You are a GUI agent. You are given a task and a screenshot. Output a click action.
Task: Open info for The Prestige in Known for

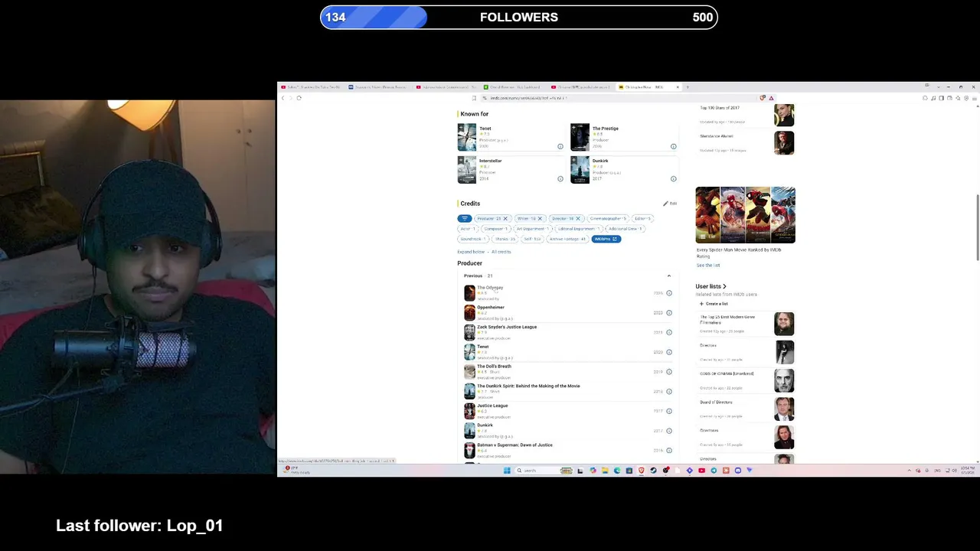pos(674,146)
